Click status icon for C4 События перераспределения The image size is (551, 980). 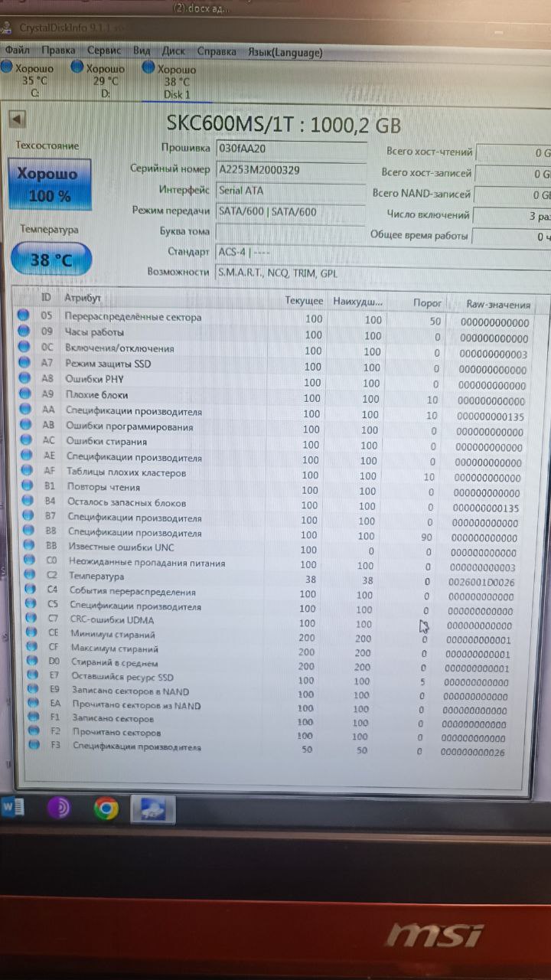(31, 590)
